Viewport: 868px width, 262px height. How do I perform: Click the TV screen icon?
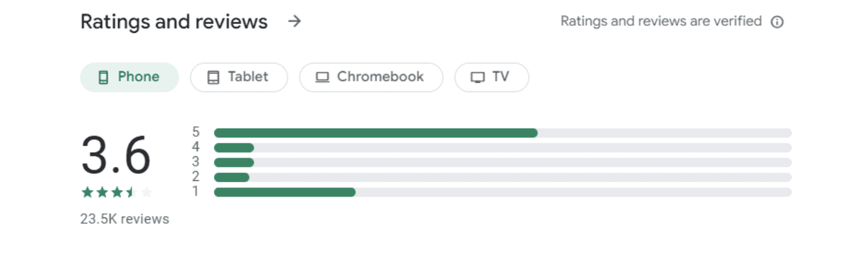478,78
